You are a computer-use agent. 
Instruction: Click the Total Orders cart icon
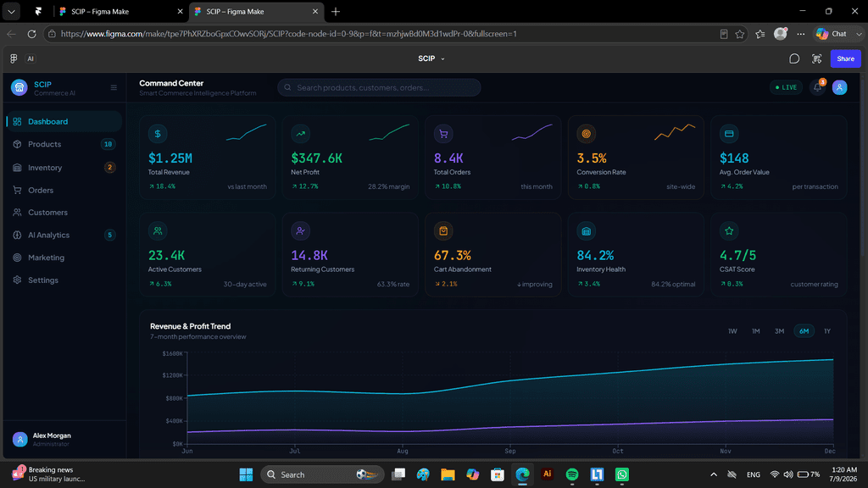443,134
